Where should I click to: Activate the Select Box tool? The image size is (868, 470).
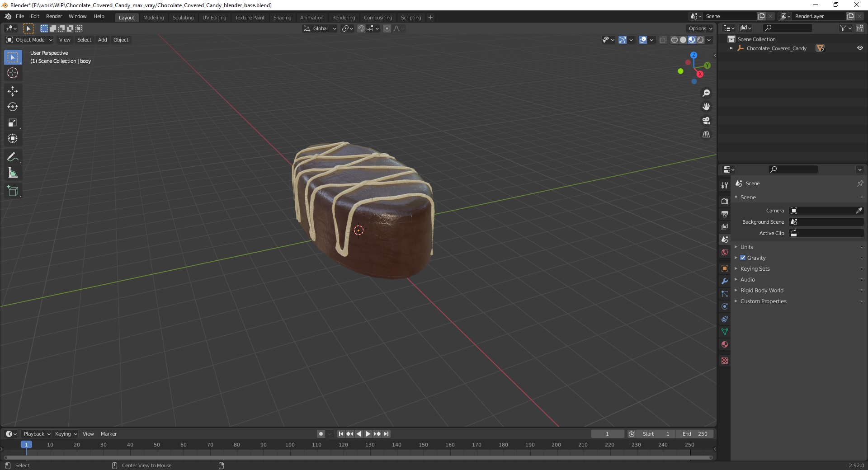tap(13, 57)
